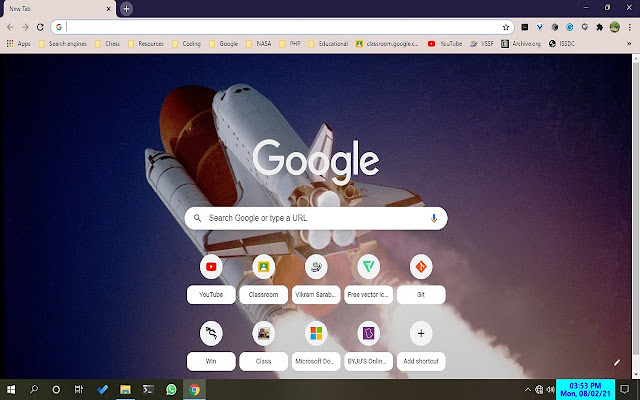This screenshot has height=400, width=640.
Task: Open the Free vector icons shortcut
Action: pyautogui.click(x=369, y=279)
